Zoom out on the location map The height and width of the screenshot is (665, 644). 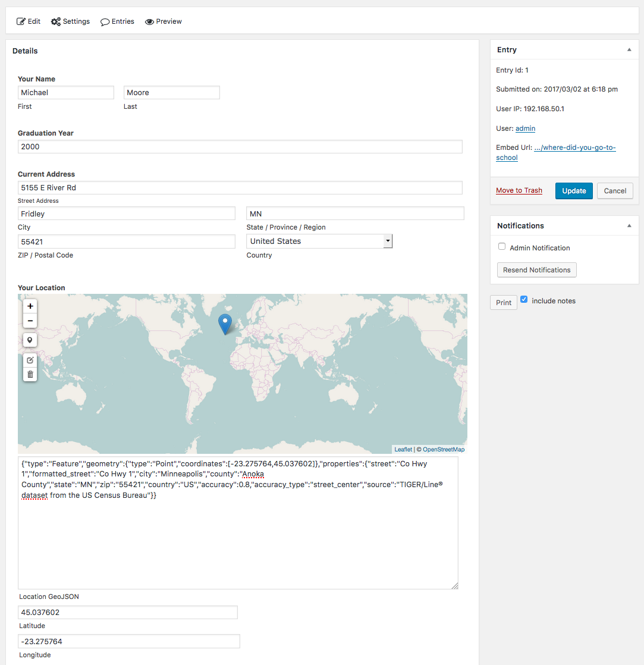[x=30, y=321]
